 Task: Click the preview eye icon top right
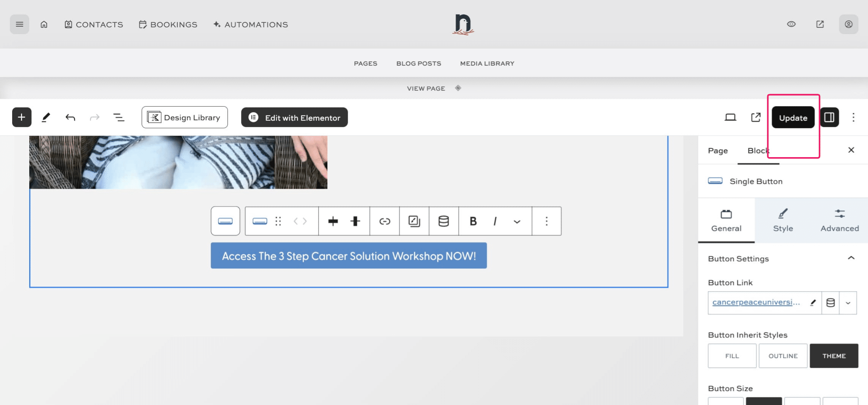pos(791,24)
